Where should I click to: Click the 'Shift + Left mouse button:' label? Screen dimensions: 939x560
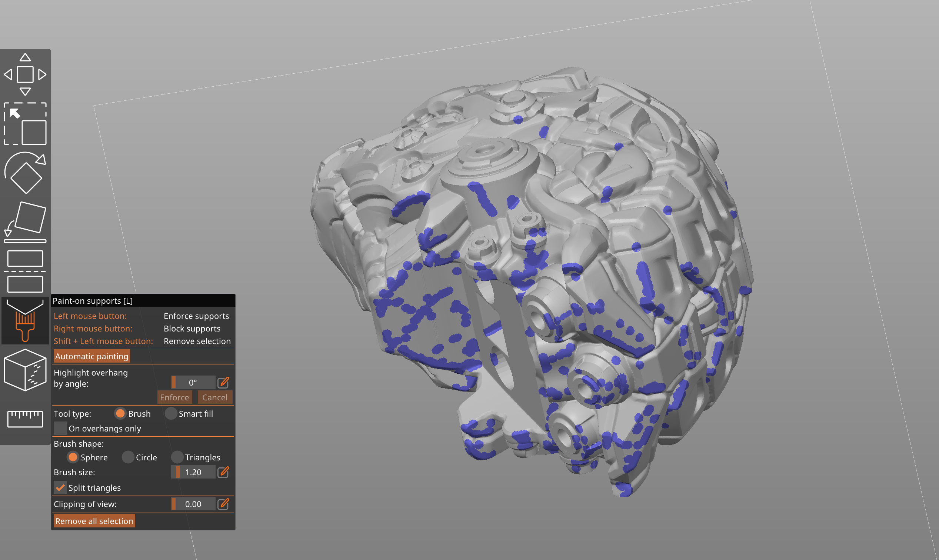(x=103, y=341)
